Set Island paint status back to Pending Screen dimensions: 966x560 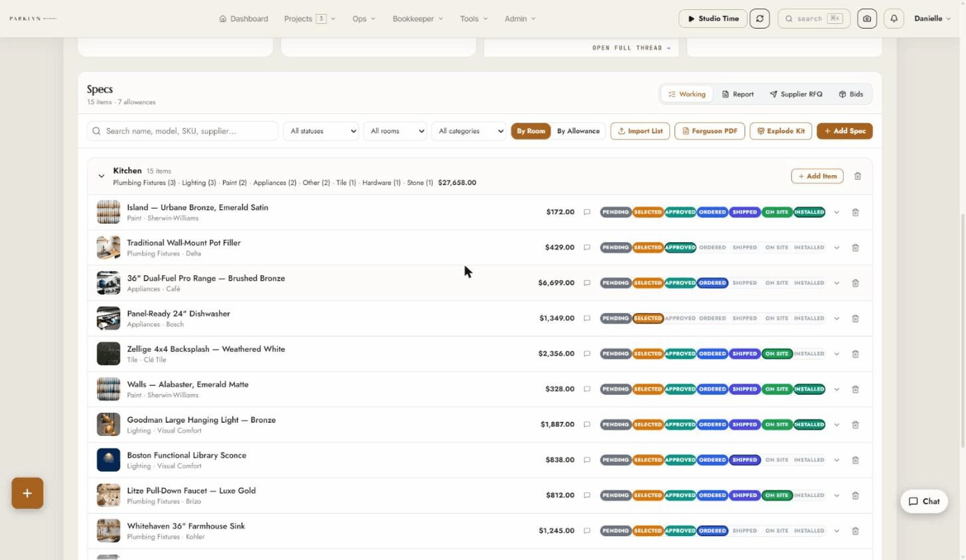[615, 212]
